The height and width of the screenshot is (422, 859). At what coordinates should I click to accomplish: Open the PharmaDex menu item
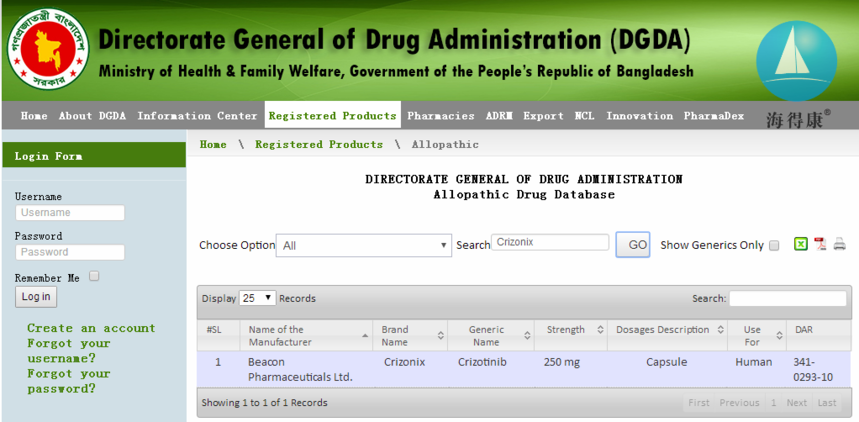click(714, 116)
